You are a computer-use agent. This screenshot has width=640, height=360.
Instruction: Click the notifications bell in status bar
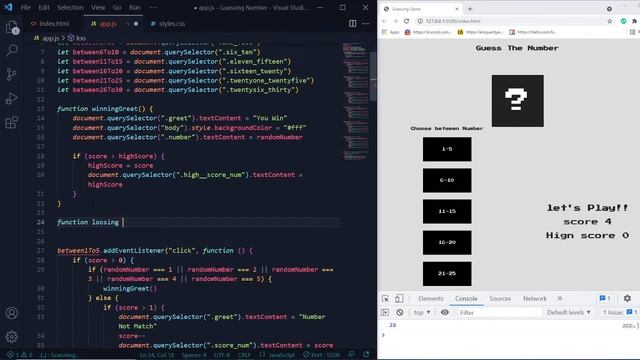pyautogui.click(x=366, y=355)
